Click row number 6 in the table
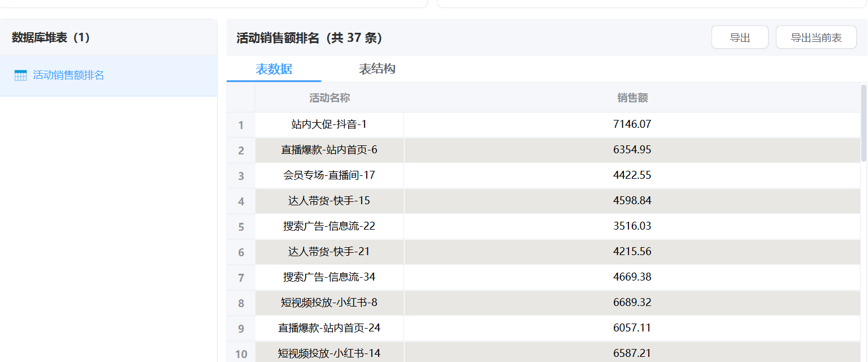This screenshot has width=868, height=362. click(241, 252)
